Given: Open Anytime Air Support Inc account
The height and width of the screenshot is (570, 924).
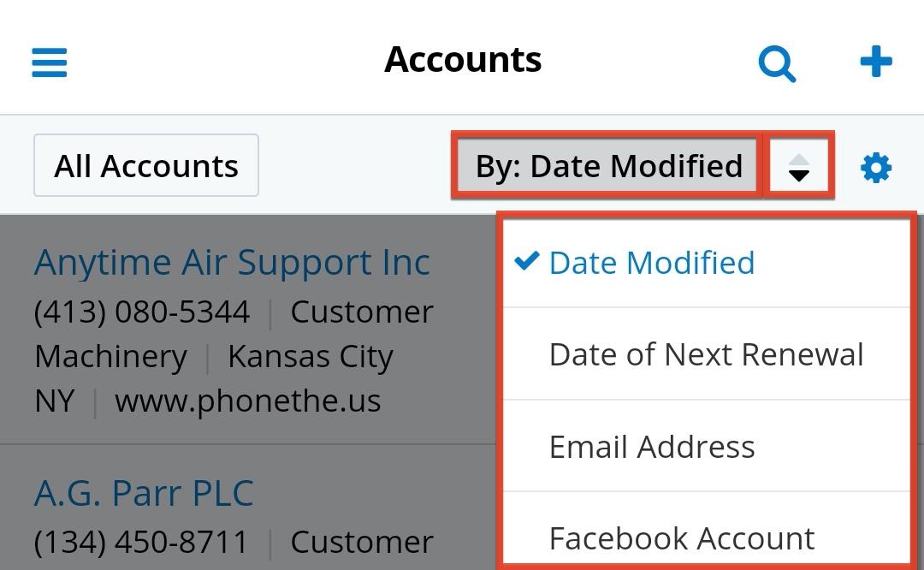Looking at the screenshot, I should [232, 263].
